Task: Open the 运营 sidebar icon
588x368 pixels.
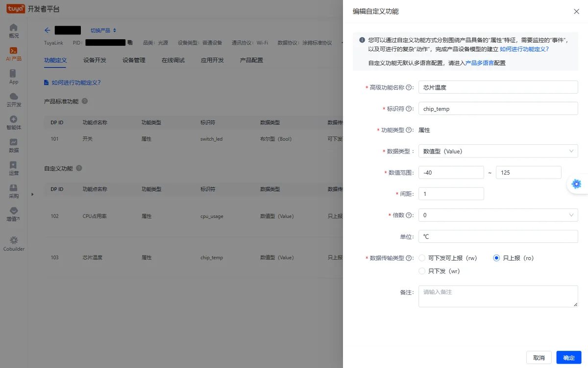Action: pyautogui.click(x=14, y=165)
